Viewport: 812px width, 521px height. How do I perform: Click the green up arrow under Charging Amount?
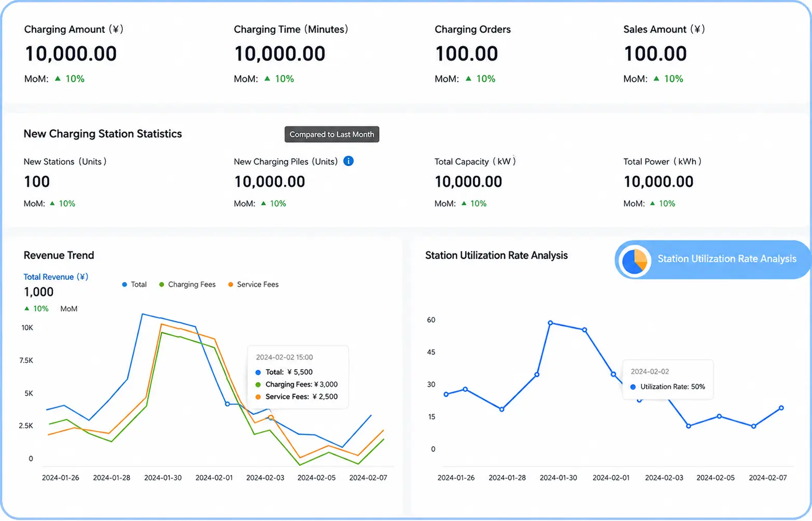click(58, 78)
